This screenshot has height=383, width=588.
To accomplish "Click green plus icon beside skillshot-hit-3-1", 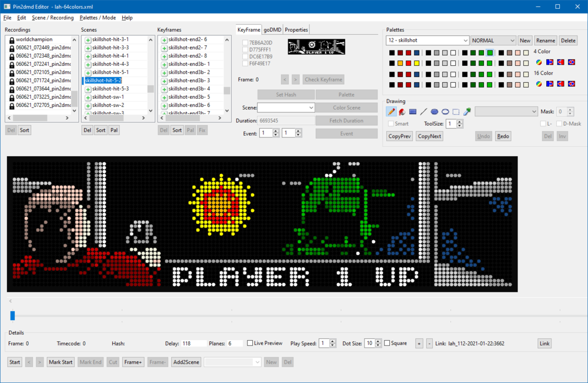I will tap(88, 40).
